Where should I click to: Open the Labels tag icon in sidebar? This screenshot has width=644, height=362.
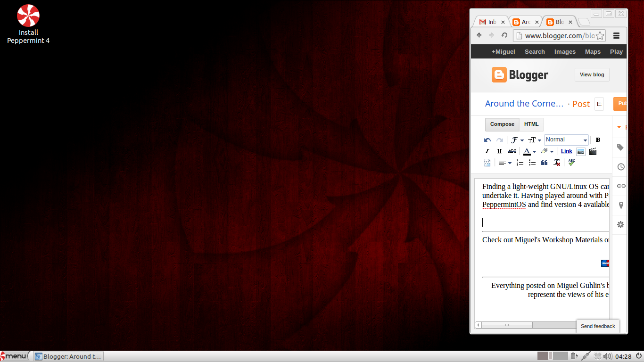click(x=620, y=148)
